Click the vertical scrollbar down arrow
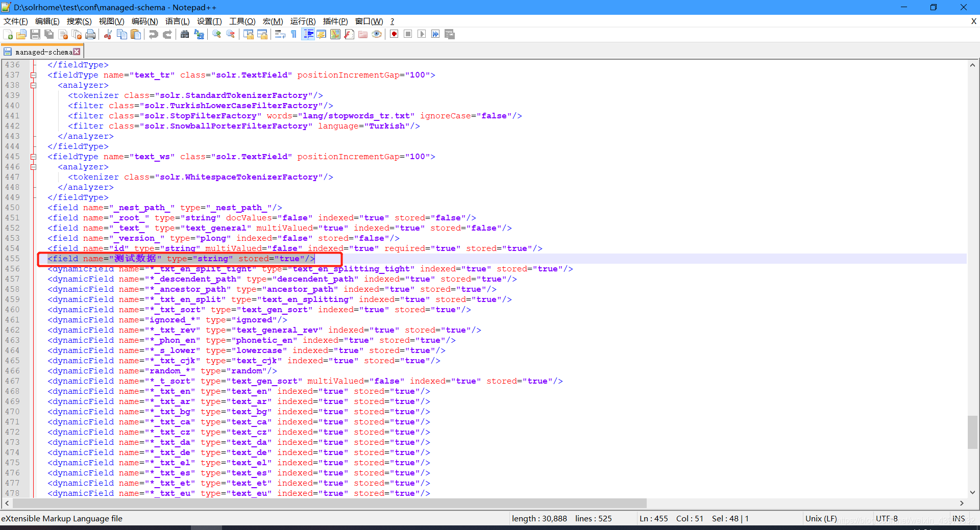This screenshot has height=530, width=980. pos(972,492)
